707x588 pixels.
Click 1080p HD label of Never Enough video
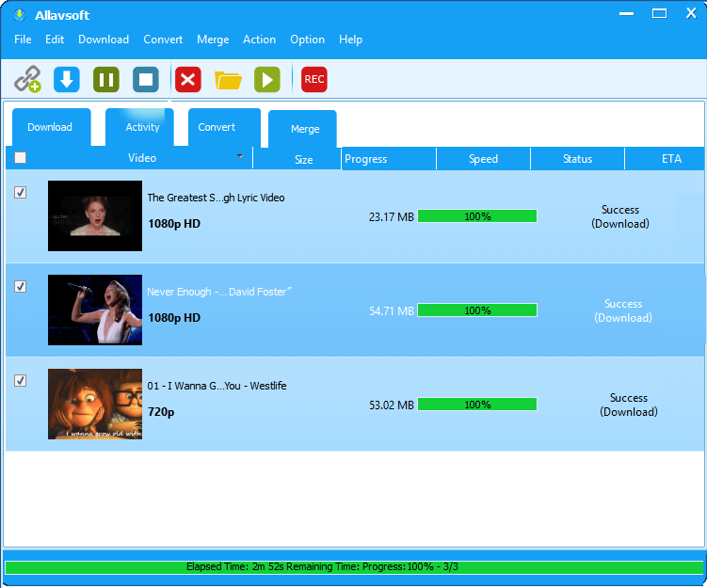click(x=174, y=318)
